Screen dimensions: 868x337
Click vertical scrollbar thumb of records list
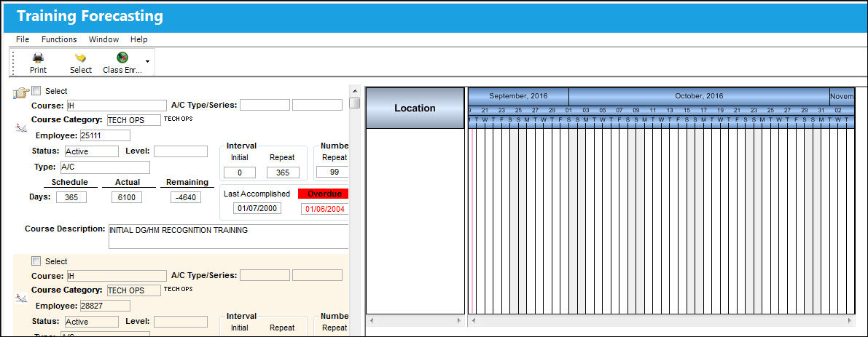tap(355, 103)
